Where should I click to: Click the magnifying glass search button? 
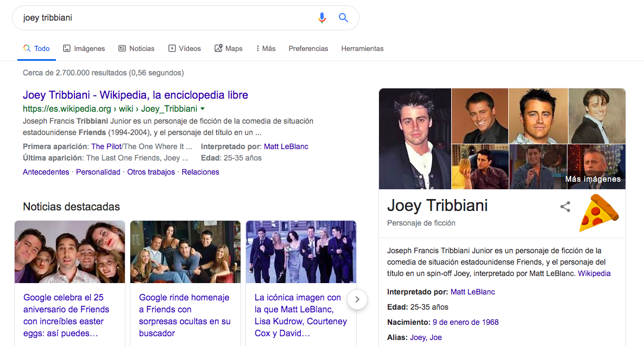tap(343, 18)
